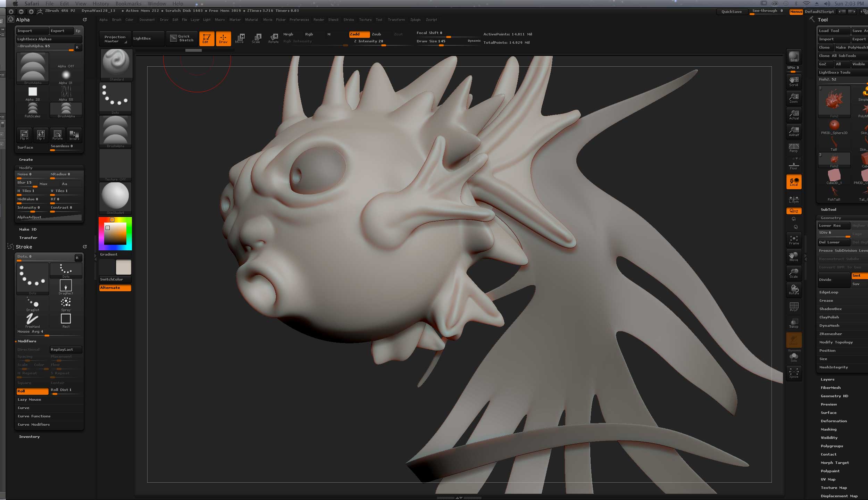Click the right shelf Rotate view icon
Image resolution: width=868 pixels, height=500 pixels.
tap(794, 290)
